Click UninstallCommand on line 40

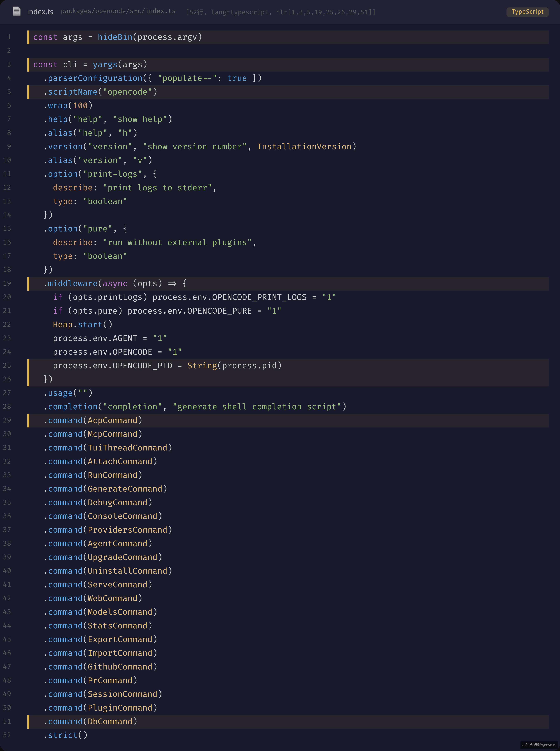[x=127, y=571]
